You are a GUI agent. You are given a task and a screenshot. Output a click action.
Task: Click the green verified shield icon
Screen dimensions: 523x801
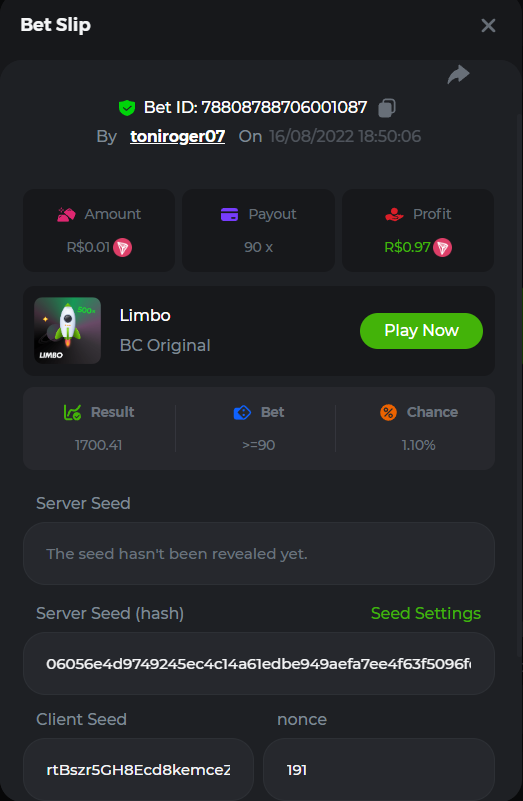coord(127,108)
